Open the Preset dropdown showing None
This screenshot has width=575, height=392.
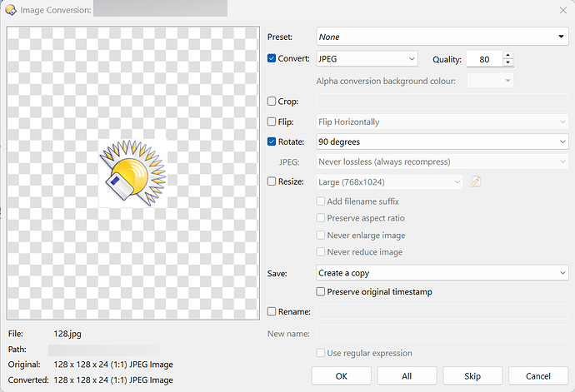pyautogui.click(x=442, y=37)
